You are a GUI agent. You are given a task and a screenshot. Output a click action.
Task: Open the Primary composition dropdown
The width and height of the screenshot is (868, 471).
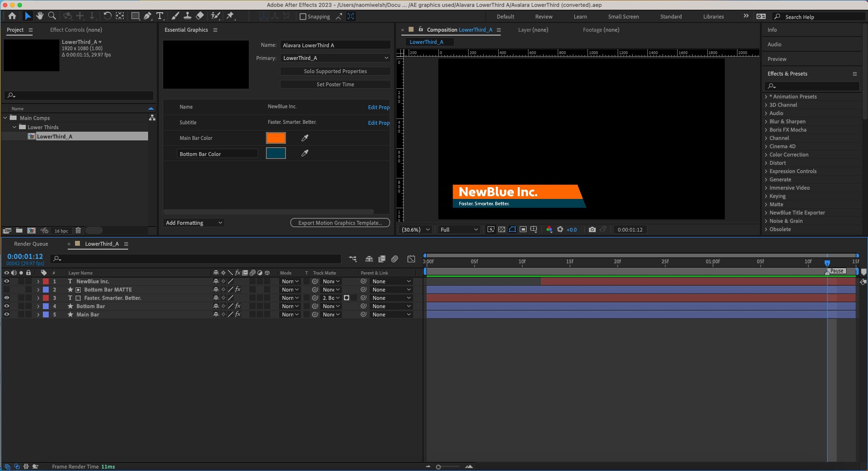tap(335, 58)
